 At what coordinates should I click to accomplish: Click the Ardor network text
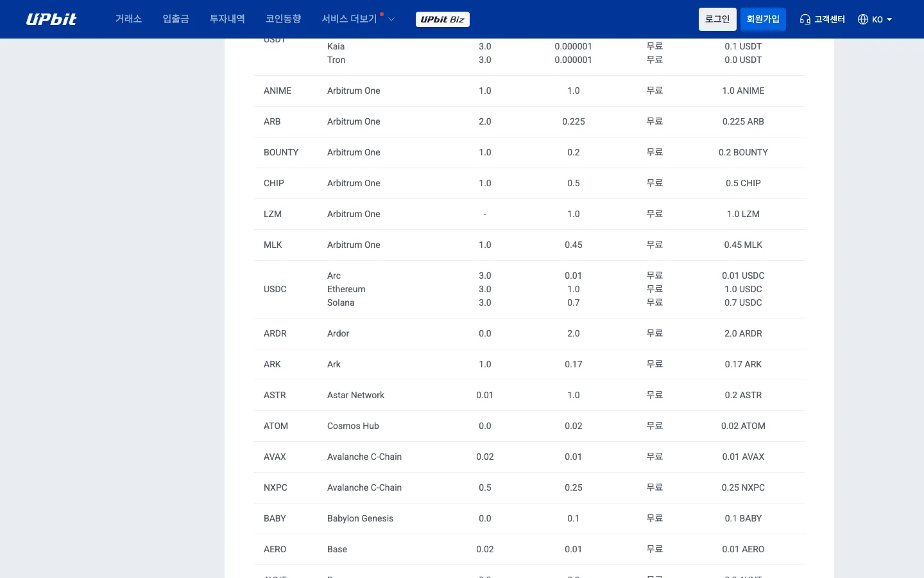click(x=338, y=333)
